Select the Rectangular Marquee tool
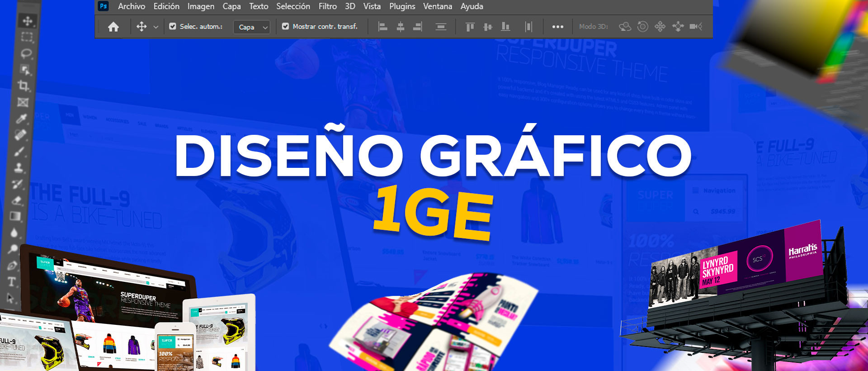The height and width of the screenshot is (371, 868). click(x=27, y=37)
